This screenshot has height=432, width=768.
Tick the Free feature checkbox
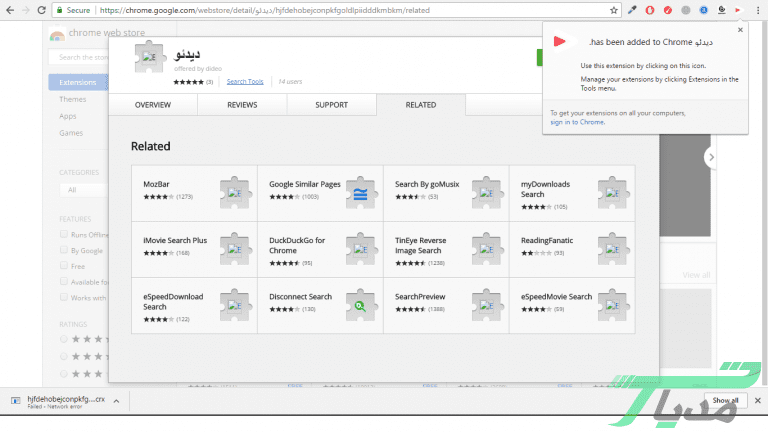click(65, 266)
